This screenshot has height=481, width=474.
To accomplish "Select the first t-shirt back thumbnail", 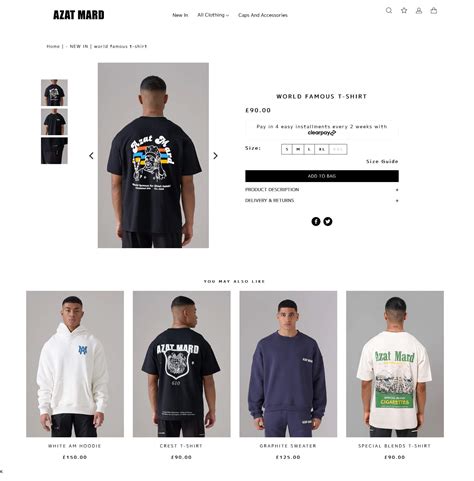I will (54, 93).
